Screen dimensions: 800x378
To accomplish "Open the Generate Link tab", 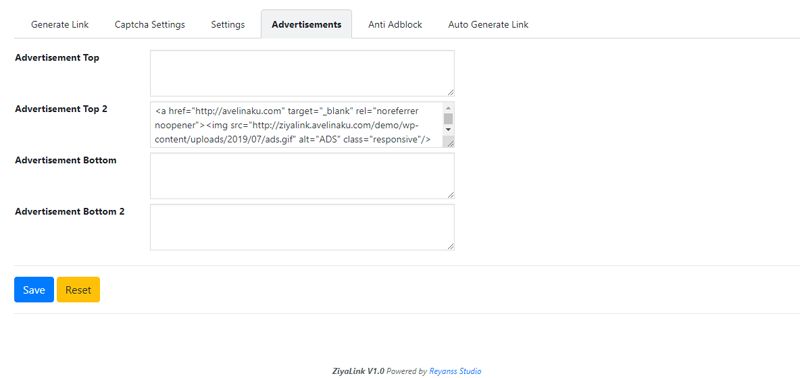I will pyautogui.click(x=60, y=24).
